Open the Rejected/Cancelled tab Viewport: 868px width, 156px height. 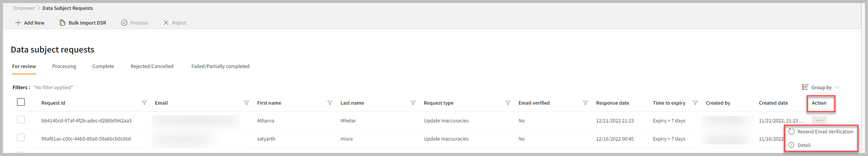click(x=152, y=66)
